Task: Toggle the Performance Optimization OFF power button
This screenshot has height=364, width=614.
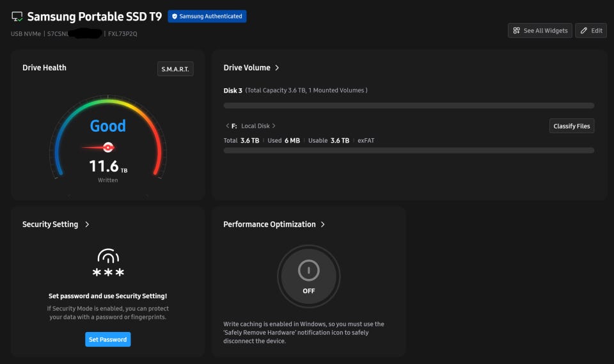Action: [x=308, y=276]
